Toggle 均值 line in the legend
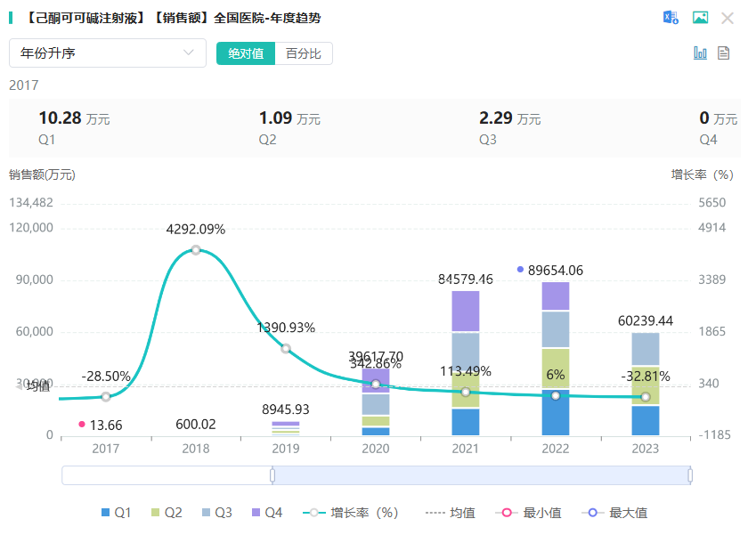 click(x=451, y=513)
